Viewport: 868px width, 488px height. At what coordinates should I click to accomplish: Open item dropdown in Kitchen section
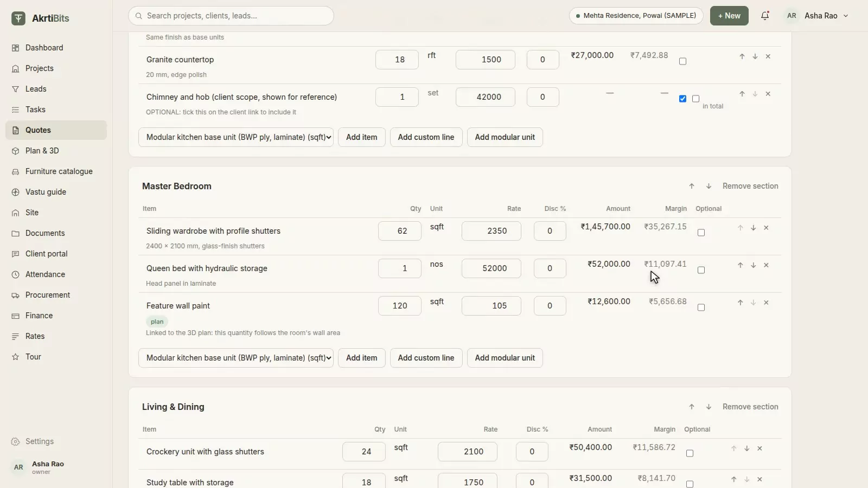[236, 137]
